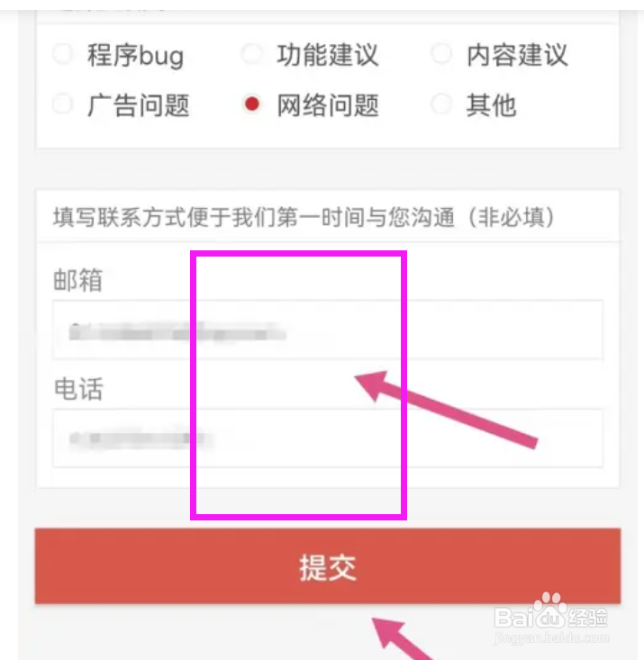Click the 广告问题 label text
The image size is (644, 660).
[138, 104]
